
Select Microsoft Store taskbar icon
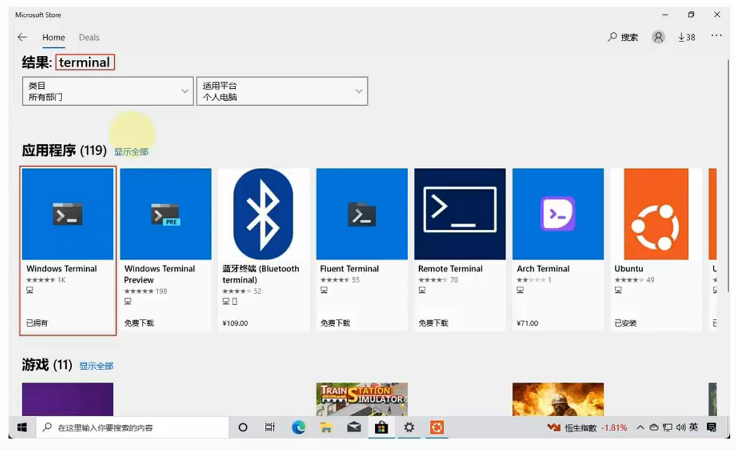381,427
